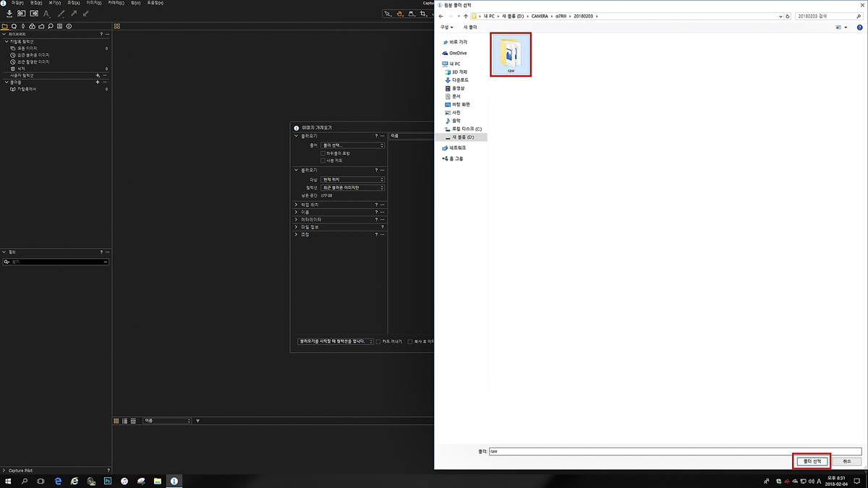Go back in the folder dialog
This screenshot has width=868, height=488.
(441, 16)
